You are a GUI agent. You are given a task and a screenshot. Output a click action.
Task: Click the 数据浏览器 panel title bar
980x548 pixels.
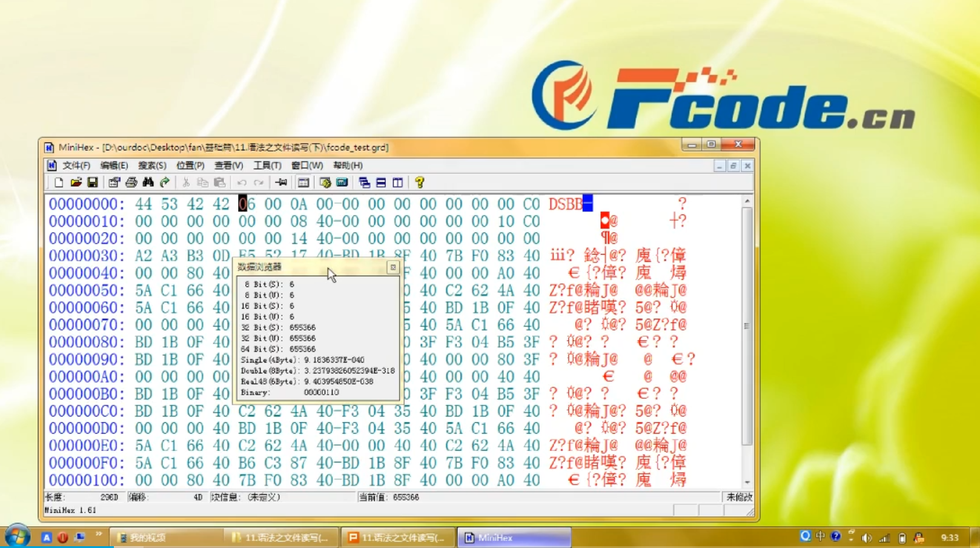(311, 267)
